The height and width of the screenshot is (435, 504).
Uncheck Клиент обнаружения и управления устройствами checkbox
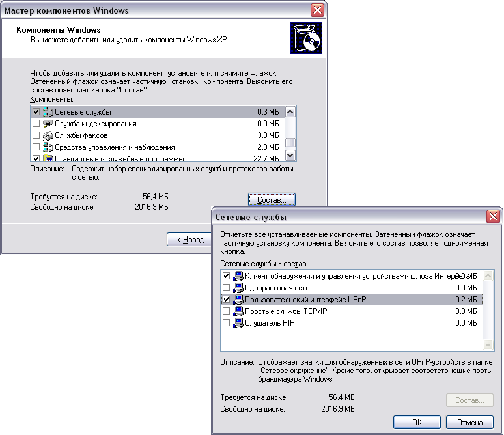click(227, 276)
